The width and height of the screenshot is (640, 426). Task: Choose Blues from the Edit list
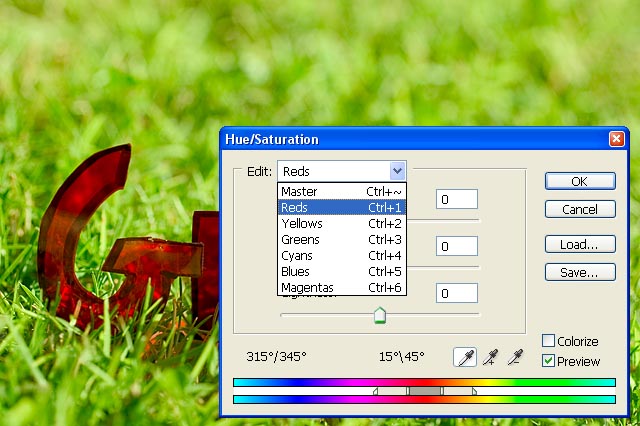pos(342,271)
